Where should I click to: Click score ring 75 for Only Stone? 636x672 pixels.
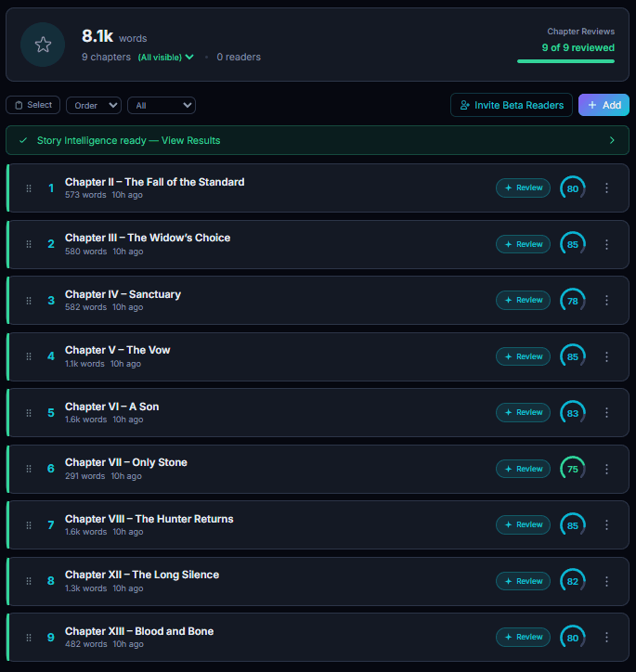click(573, 469)
